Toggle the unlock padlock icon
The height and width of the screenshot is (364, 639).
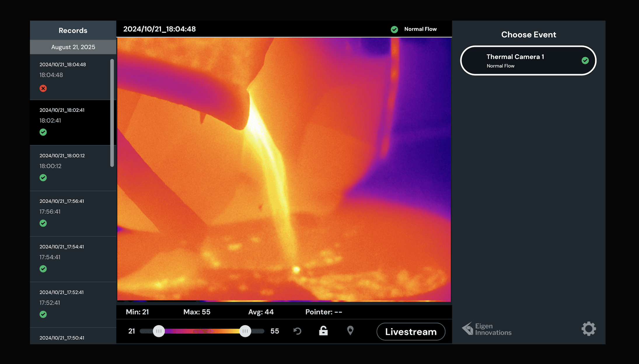(x=323, y=331)
